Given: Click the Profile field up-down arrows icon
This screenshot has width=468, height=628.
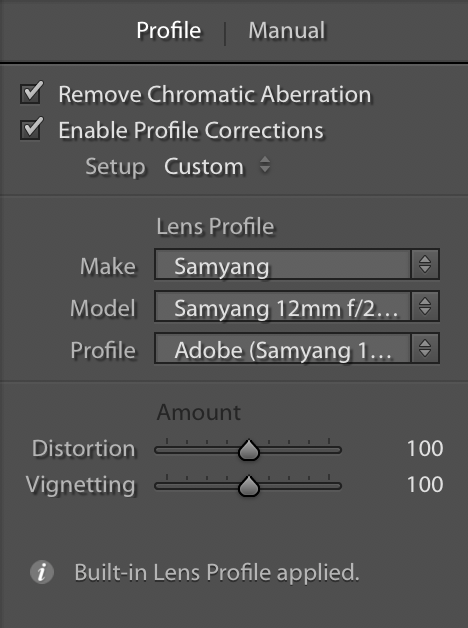Looking at the screenshot, I should point(425,348).
